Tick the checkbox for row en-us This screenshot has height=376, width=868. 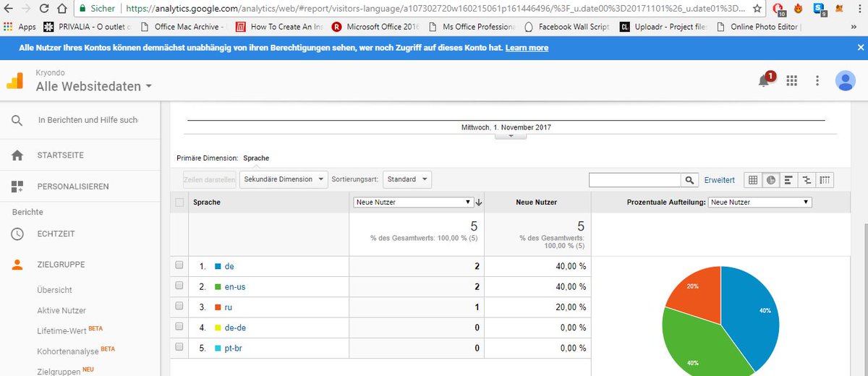(179, 286)
